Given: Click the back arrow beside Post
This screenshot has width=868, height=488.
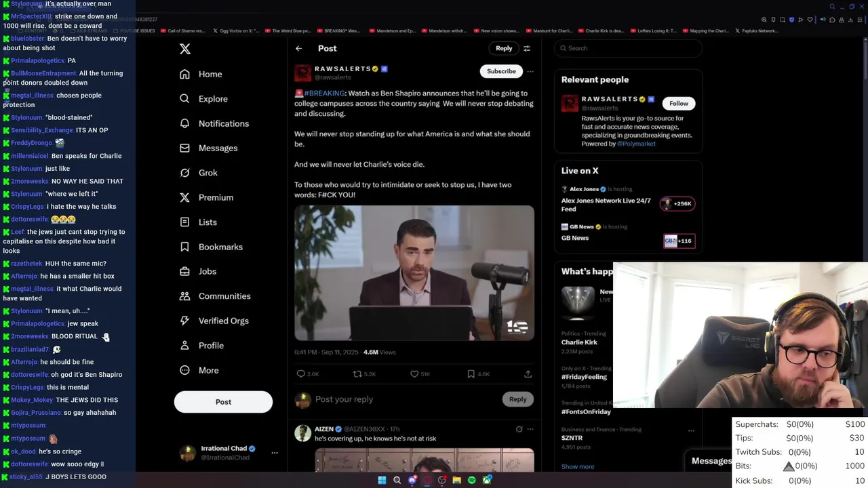Looking at the screenshot, I should (298, 48).
